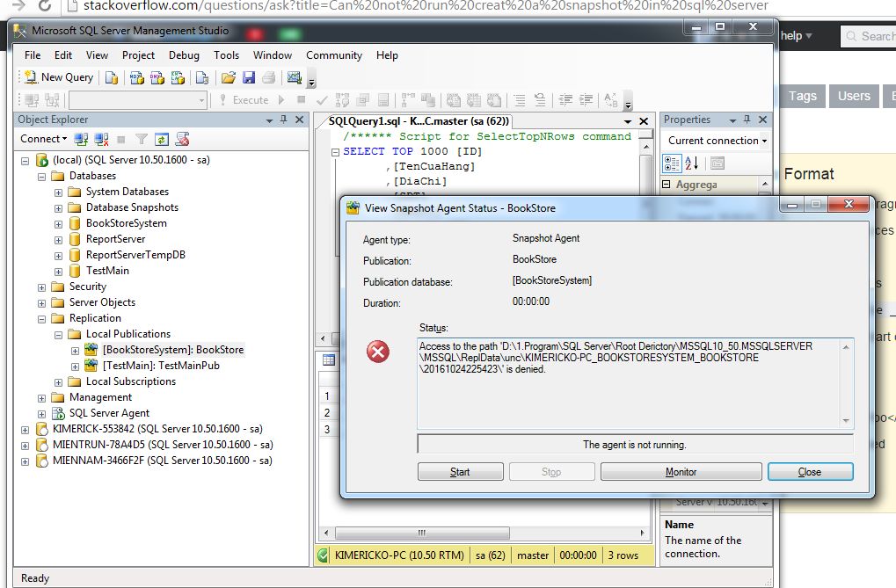Collapse the Replication node
This screenshot has width=896, height=588.
[x=41, y=319]
